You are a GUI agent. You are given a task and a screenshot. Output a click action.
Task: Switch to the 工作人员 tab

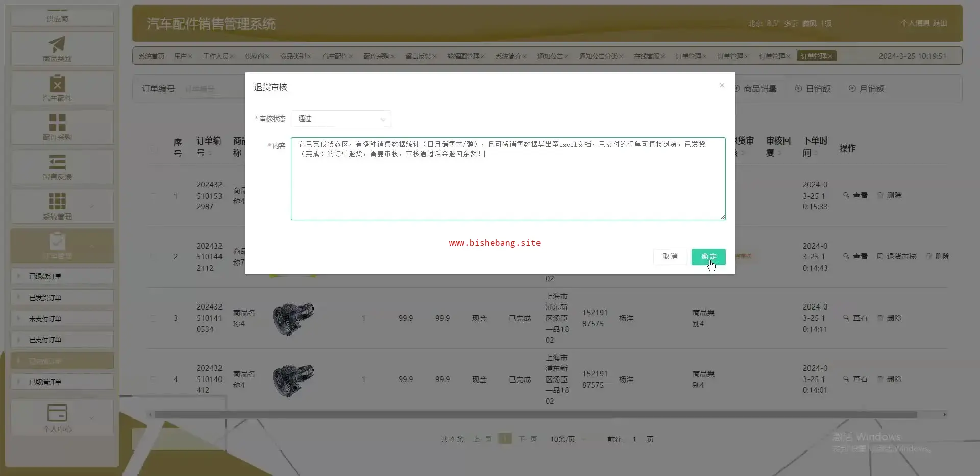[216, 56]
